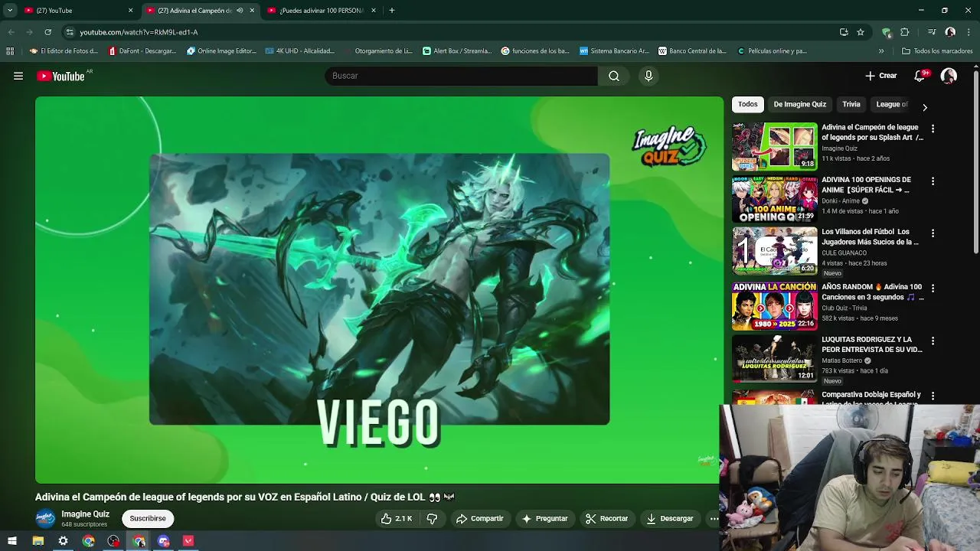
Task: Click the browser address bar URL
Action: tap(139, 32)
